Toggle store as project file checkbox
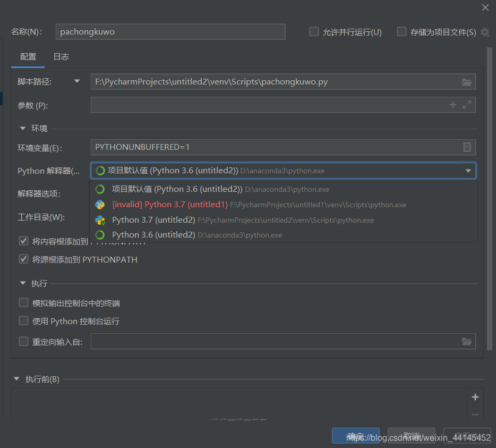Screen dimensions: 496x448 [402, 32]
